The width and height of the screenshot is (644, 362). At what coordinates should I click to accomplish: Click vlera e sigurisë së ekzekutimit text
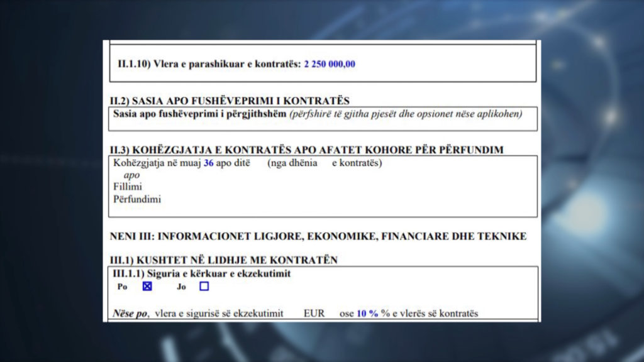pos(219,314)
